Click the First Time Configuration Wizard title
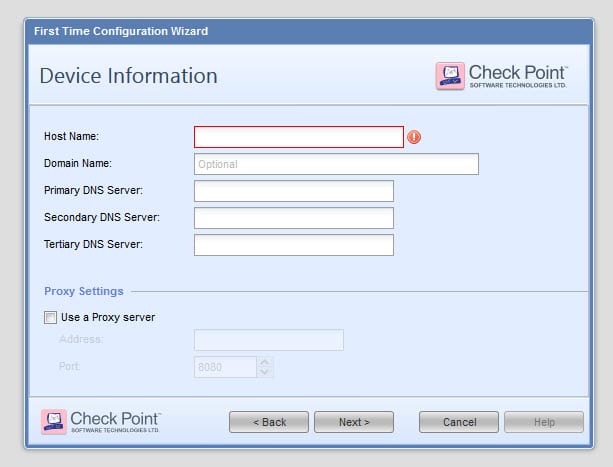Image resolution: width=613 pixels, height=467 pixels. pyautogui.click(x=121, y=31)
